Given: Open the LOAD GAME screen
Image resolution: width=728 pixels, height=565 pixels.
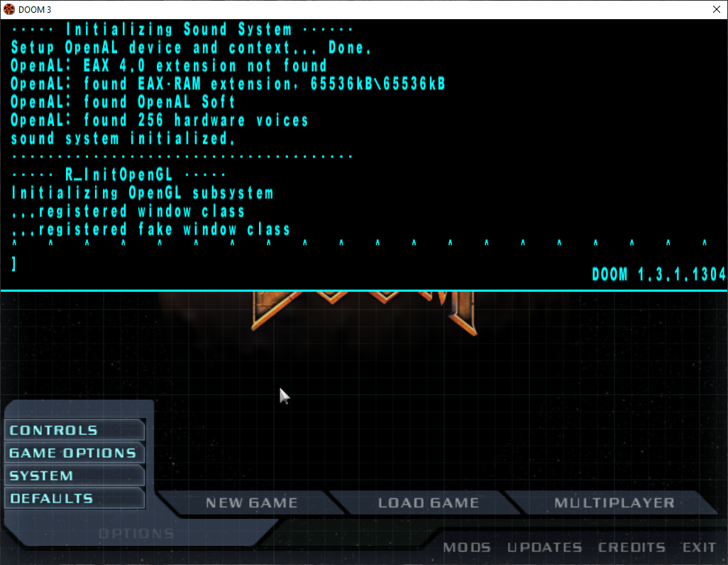Looking at the screenshot, I should click(x=429, y=503).
